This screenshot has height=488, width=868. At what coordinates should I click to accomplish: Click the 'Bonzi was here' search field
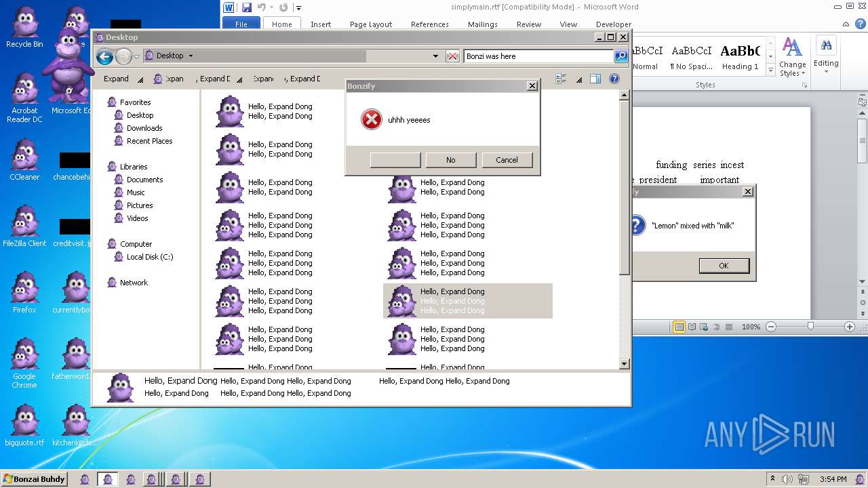[x=538, y=56]
